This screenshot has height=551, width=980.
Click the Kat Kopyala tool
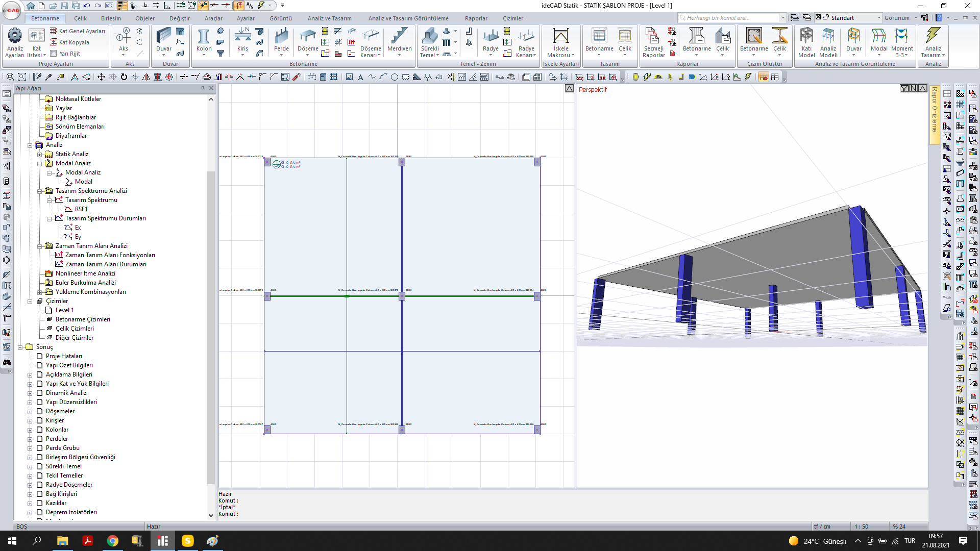(70, 42)
